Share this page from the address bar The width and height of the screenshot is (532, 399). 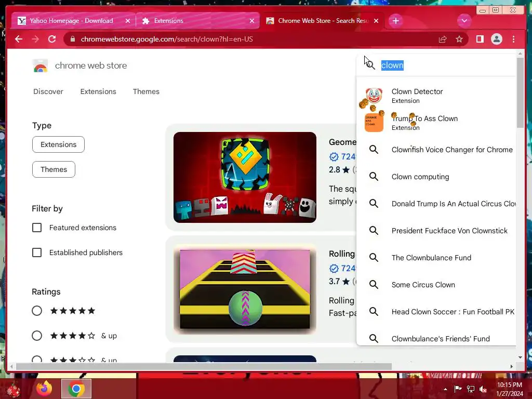(x=443, y=39)
